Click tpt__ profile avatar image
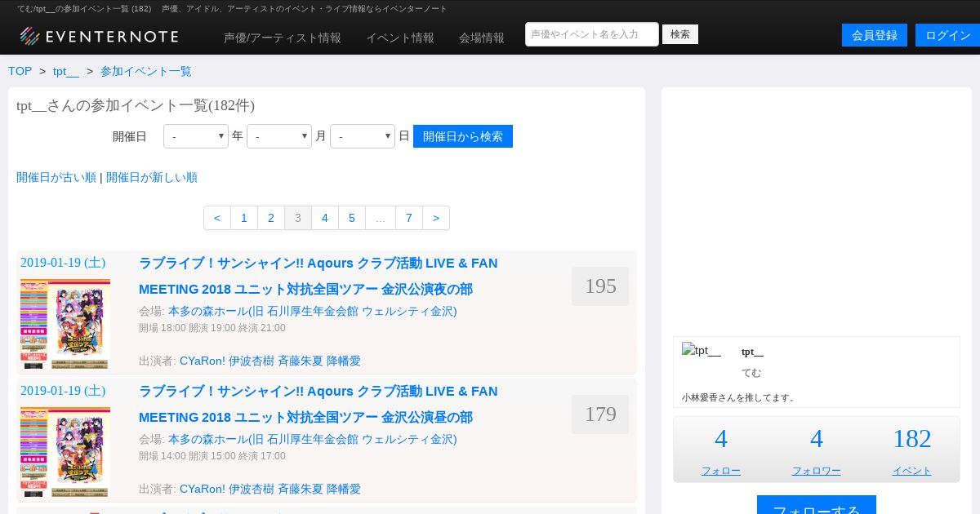The image size is (980, 514). (702, 351)
